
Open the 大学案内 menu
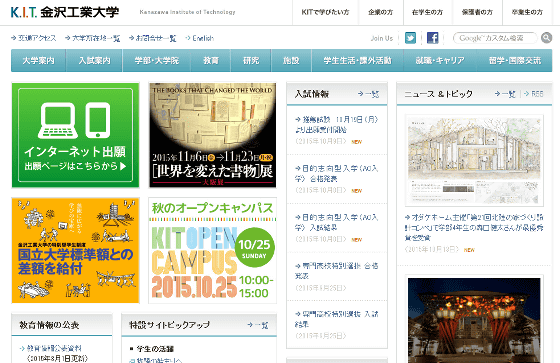[39, 60]
